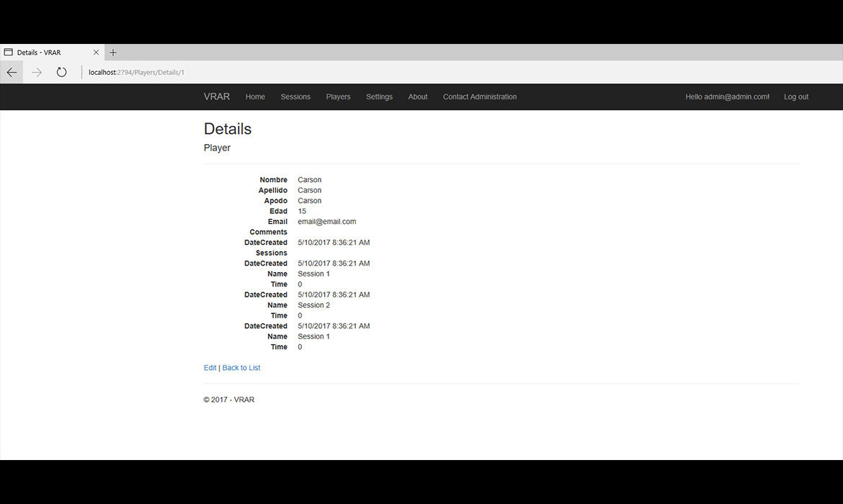Viewport: 843px width, 504px height.
Task: Return via the Back to List link
Action: pyautogui.click(x=241, y=368)
